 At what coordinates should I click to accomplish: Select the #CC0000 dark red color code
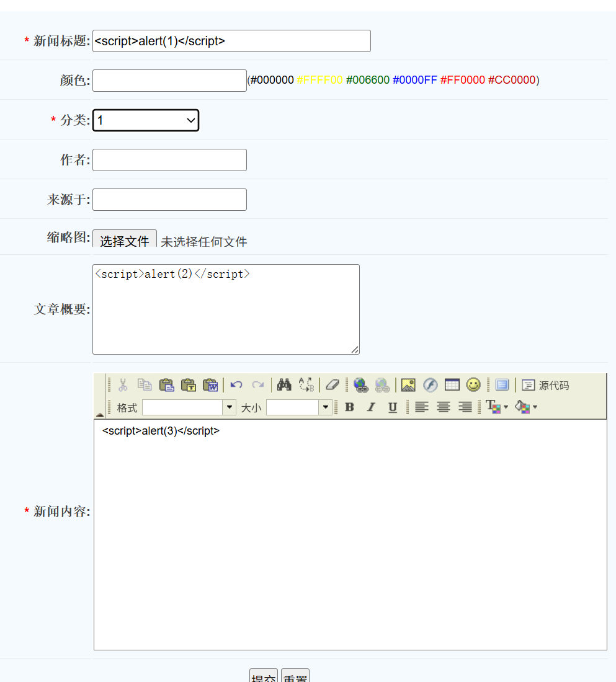[512, 80]
